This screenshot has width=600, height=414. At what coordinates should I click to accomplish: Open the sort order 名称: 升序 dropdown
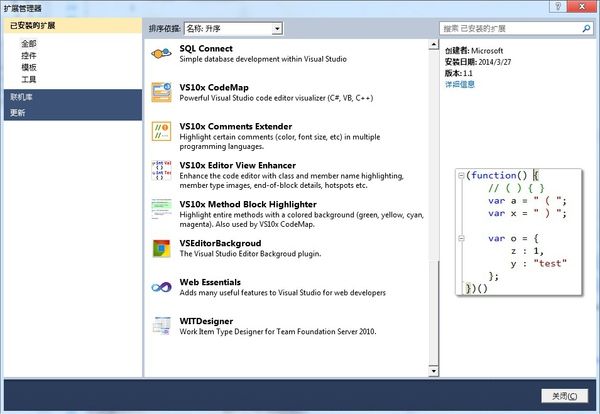[x=233, y=28]
